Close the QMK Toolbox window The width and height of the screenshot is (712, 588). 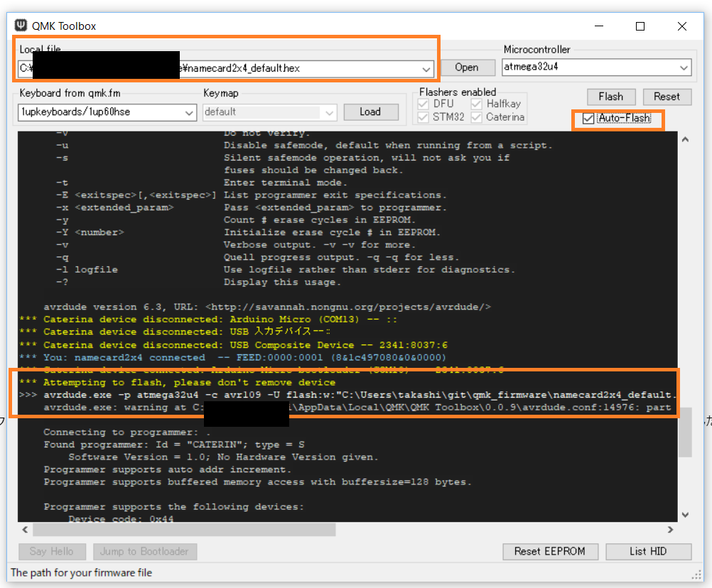point(681,26)
